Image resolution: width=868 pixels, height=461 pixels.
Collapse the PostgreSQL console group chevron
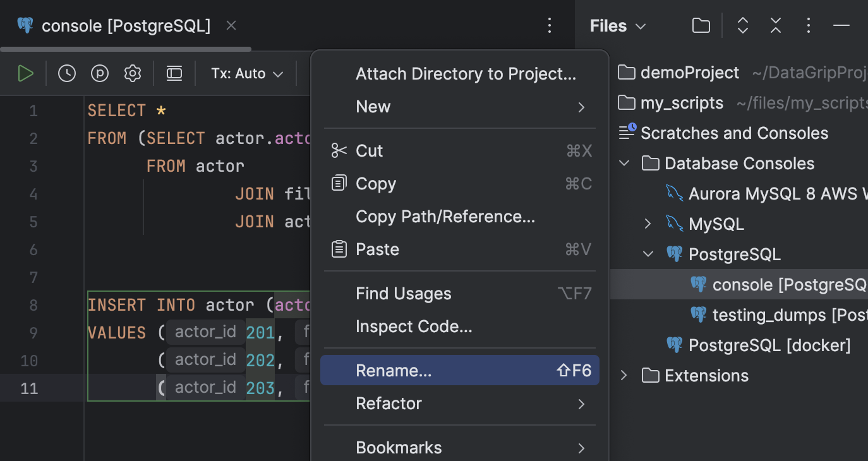[x=648, y=254]
